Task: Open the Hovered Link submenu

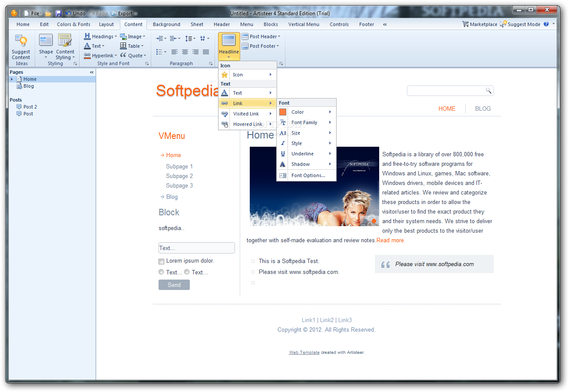Action: 248,124
